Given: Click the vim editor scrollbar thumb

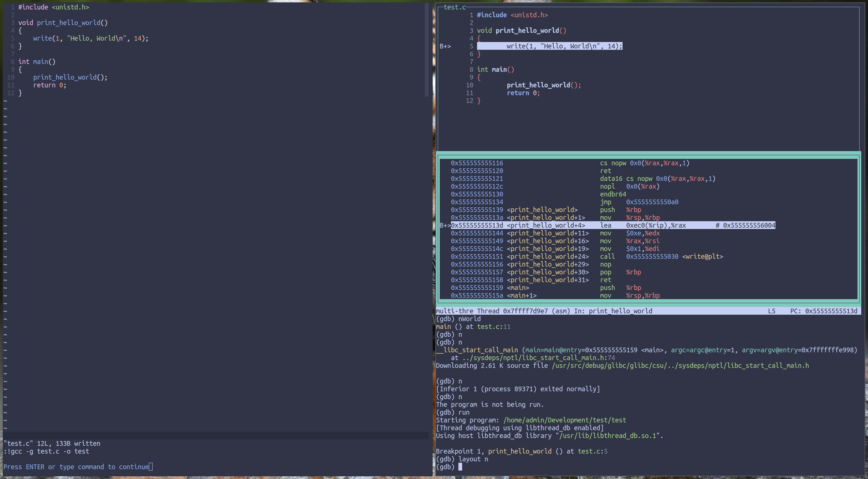Looking at the screenshot, I should [427, 50].
